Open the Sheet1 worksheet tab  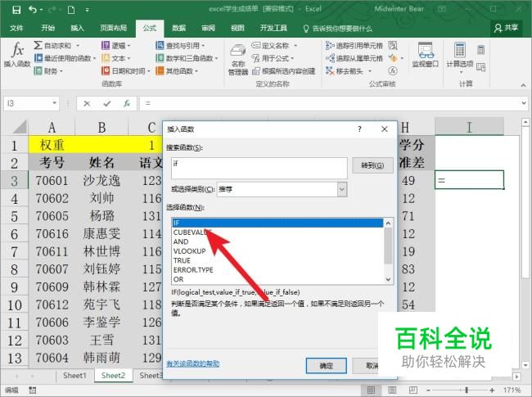74,375
